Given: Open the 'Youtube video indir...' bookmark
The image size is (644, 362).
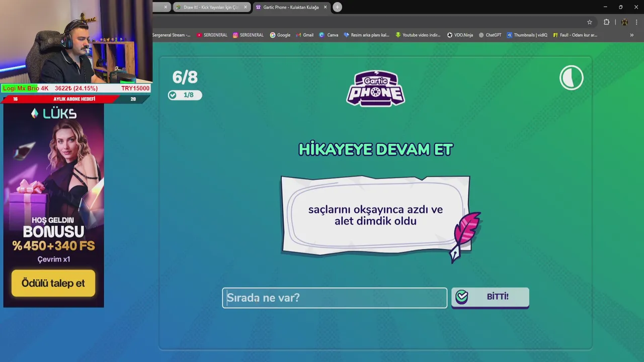Looking at the screenshot, I should (x=418, y=35).
